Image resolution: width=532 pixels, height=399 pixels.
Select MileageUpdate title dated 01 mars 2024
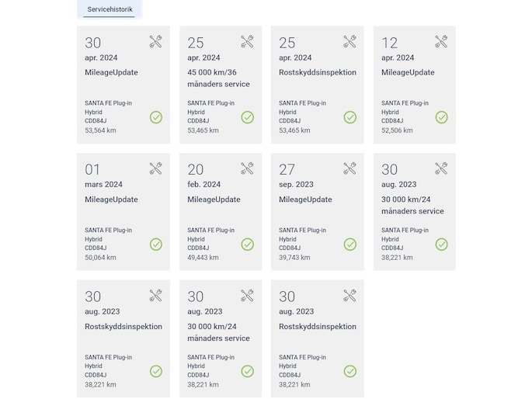(x=111, y=199)
